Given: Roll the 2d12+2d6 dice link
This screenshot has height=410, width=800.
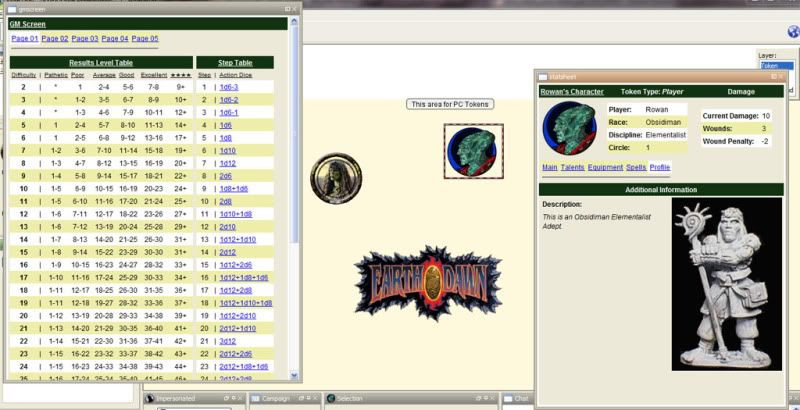Looking at the screenshot, I should [236, 354].
